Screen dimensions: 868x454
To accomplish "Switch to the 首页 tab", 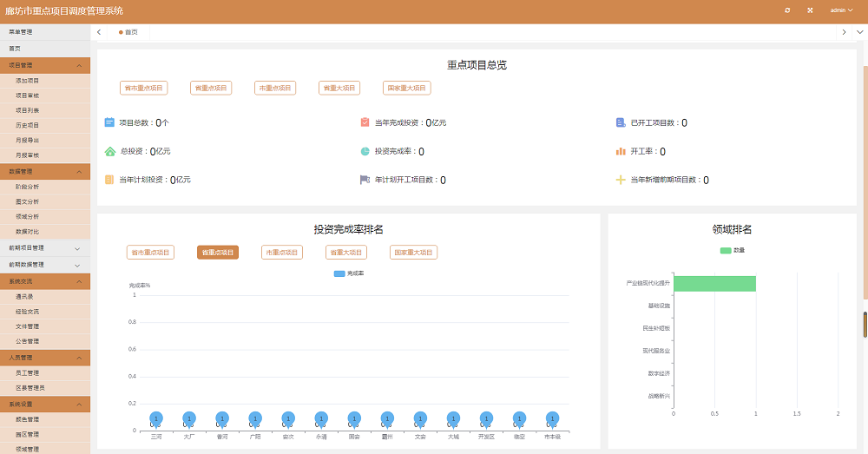I will click(x=129, y=32).
